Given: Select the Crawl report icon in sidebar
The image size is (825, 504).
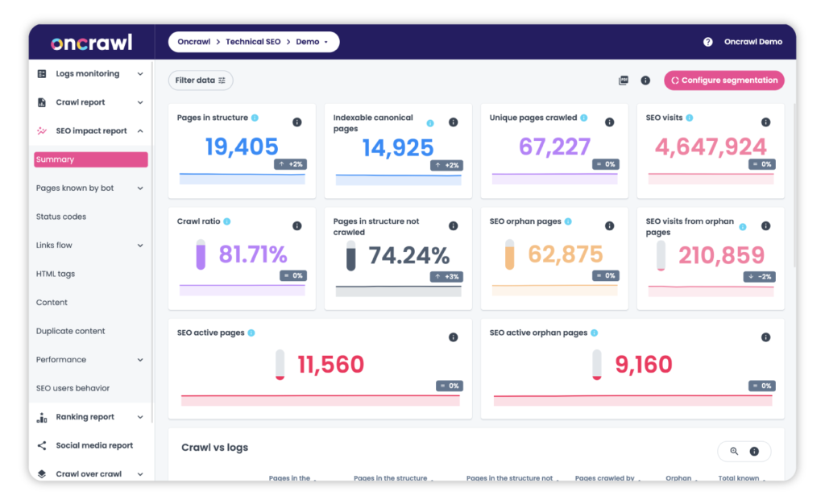Looking at the screenshot, I should pos(42,102).
